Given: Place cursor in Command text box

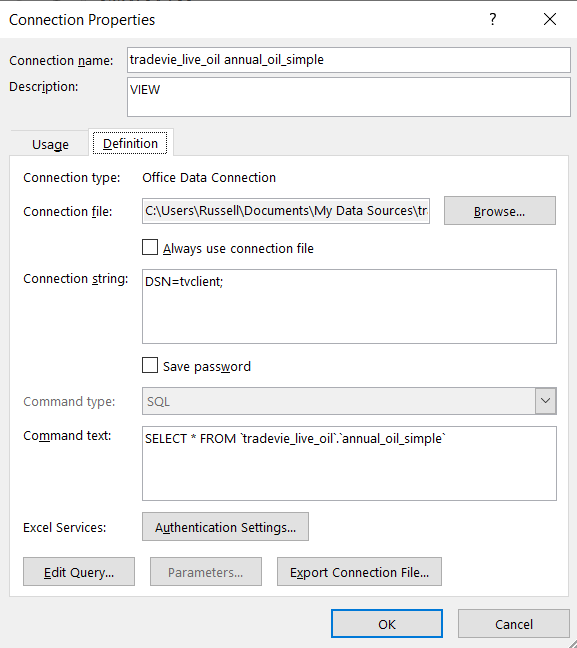Looking at the screenshot, I should 349,463.
